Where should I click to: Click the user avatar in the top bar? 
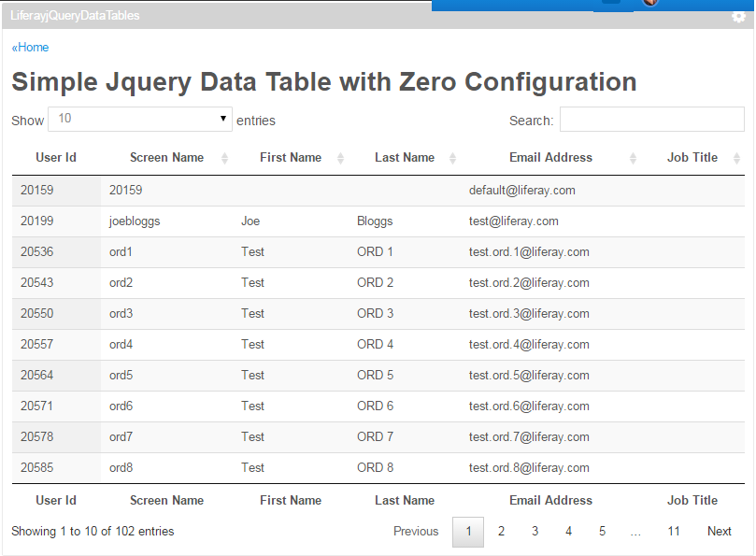coord(651,6)
